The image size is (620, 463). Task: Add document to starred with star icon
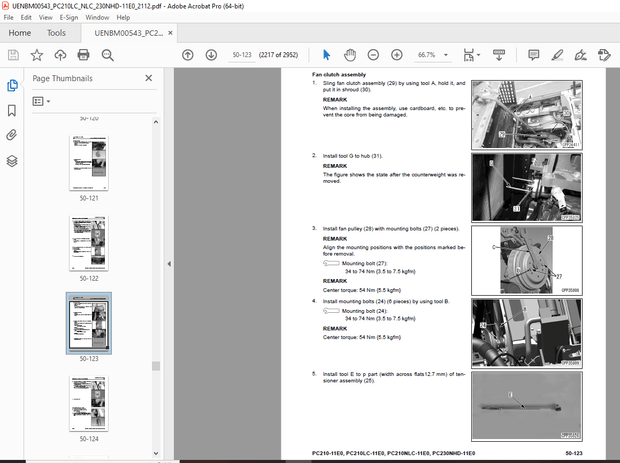tap(37, 55)
